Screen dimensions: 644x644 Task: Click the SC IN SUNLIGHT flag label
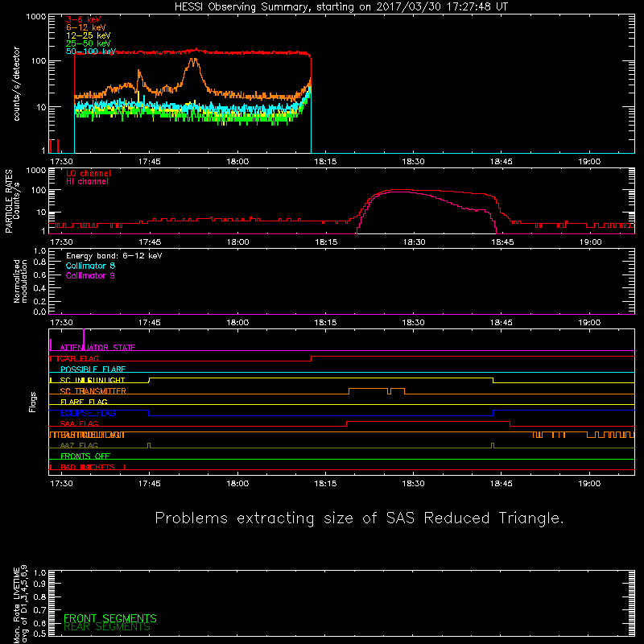pos(93,380)
